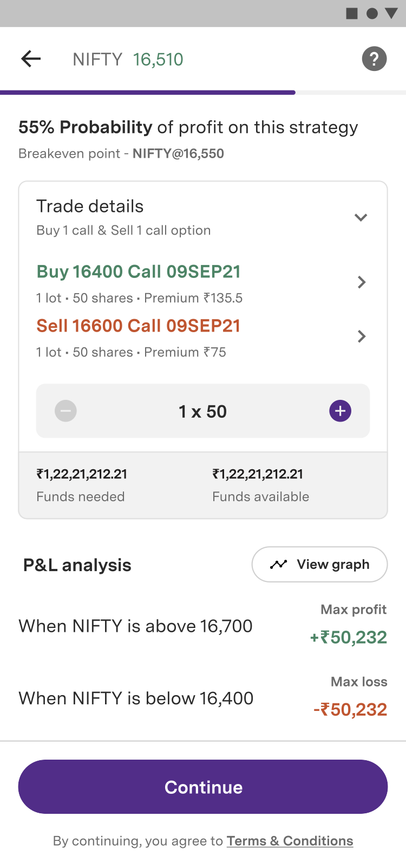Tap the back arrow icon
Screen dimensions: 406x868
(x=31, y=59)
